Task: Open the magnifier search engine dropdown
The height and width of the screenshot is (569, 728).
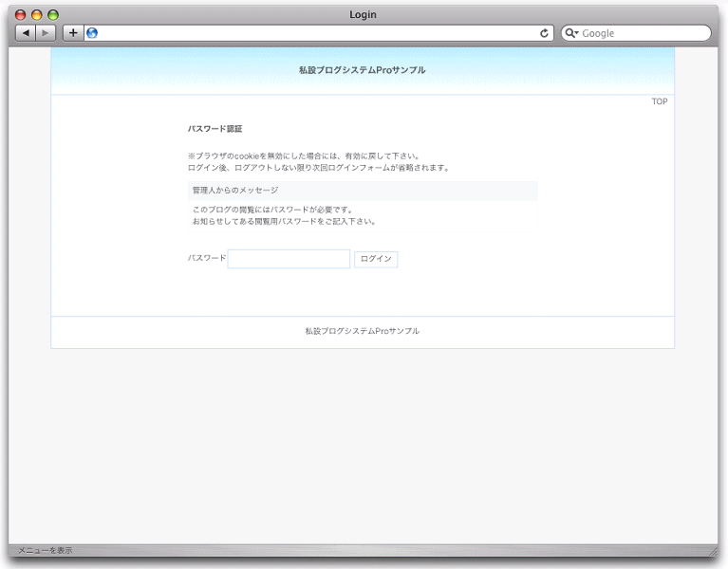Action: [x=571, y=33]
